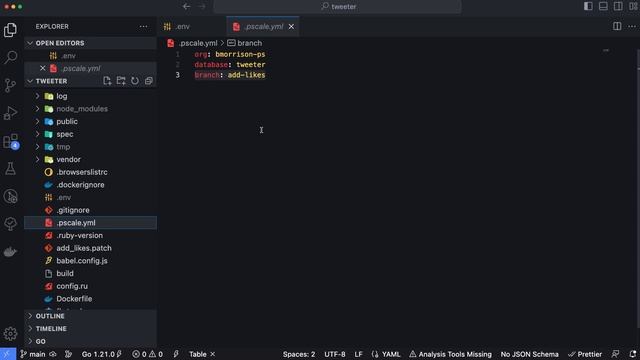Open Explorer more actions ellipsis
Viewport: 640px width, 360px height.
point(143,27)
